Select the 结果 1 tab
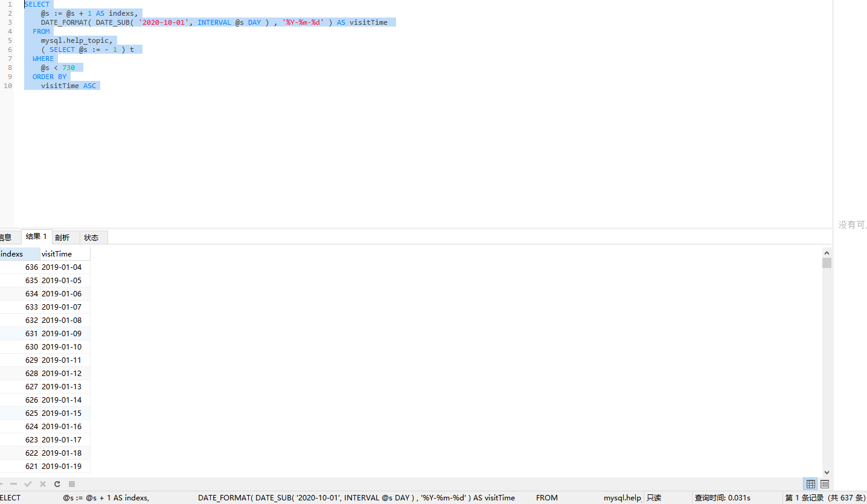Viewport: 867px width, 504px height. click(x=36, y=237)
